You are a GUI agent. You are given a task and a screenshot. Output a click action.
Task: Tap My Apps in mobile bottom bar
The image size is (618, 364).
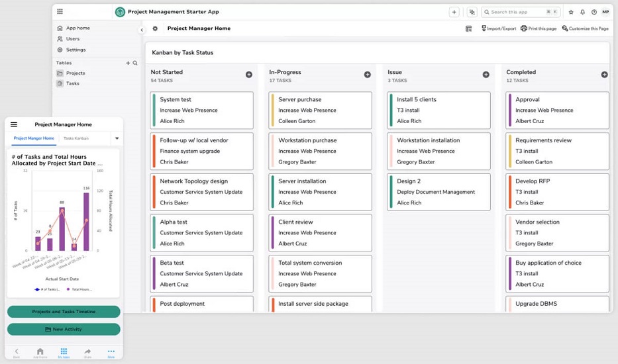click(x=64, y=352)
